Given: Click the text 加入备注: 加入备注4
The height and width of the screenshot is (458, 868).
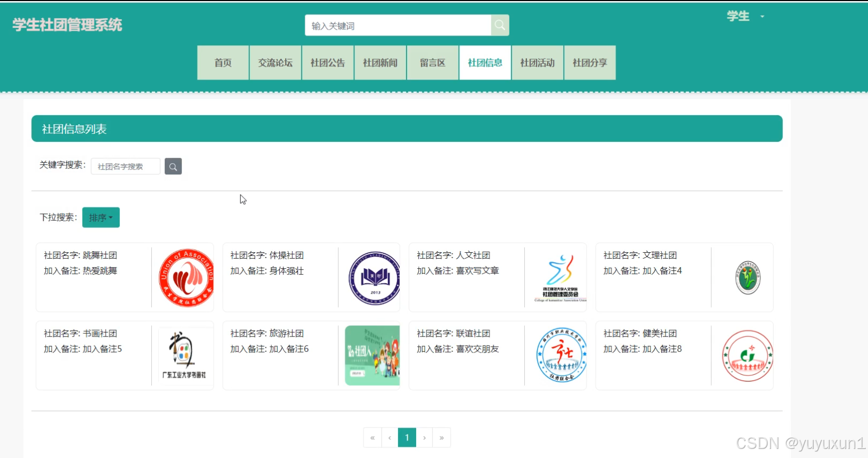Looking at the screenshot, I should pos(643,271).
